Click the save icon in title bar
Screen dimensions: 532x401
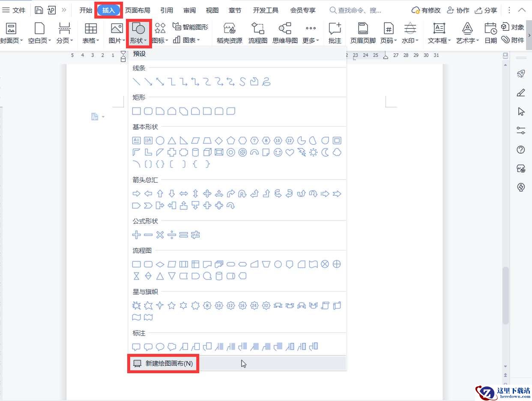point(39,10)
